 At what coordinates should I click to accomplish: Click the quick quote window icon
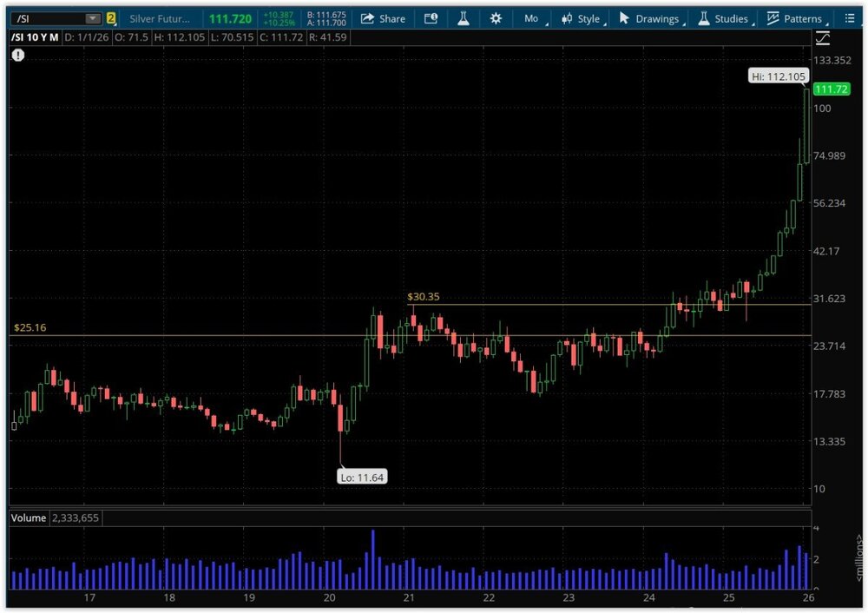431,18
